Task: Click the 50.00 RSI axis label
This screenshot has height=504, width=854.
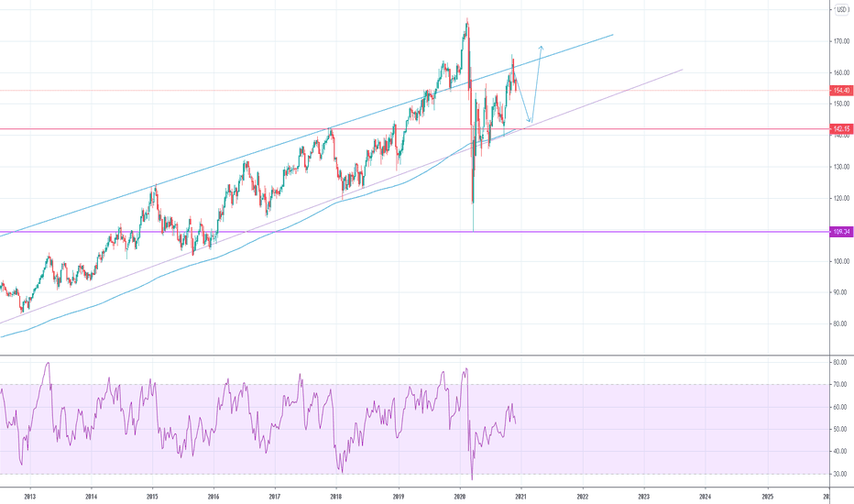Action: tap(840, 430)
